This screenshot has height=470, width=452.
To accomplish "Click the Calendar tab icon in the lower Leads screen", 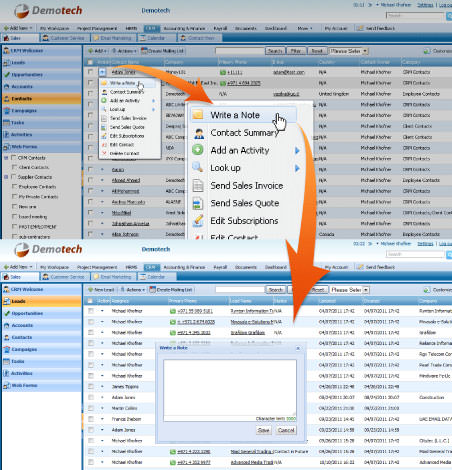I will click(143, 277).
